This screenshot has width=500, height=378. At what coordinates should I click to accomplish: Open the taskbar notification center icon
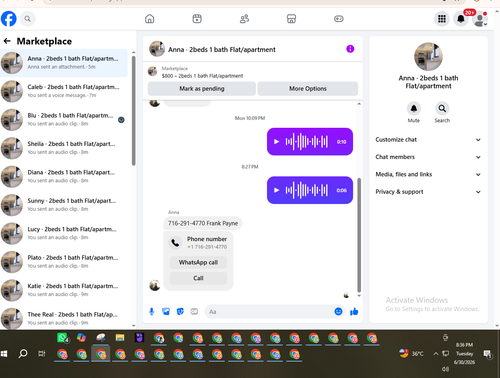(x=488, y=354)
